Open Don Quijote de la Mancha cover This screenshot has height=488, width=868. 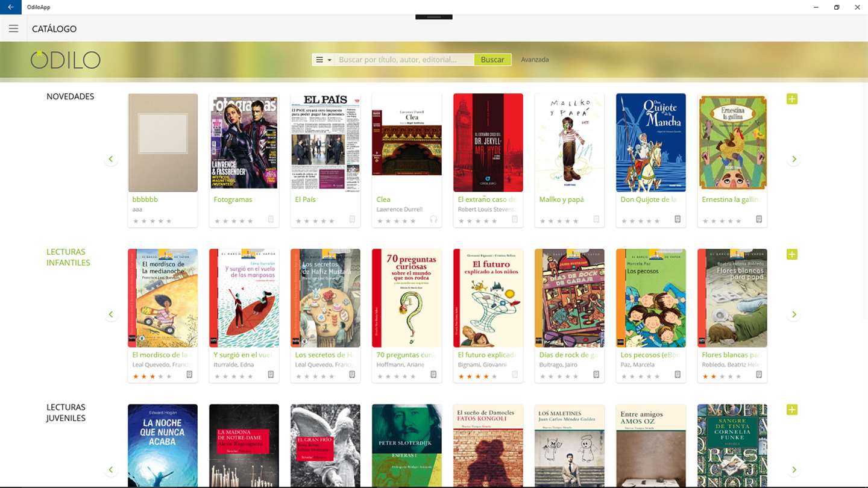651,143
